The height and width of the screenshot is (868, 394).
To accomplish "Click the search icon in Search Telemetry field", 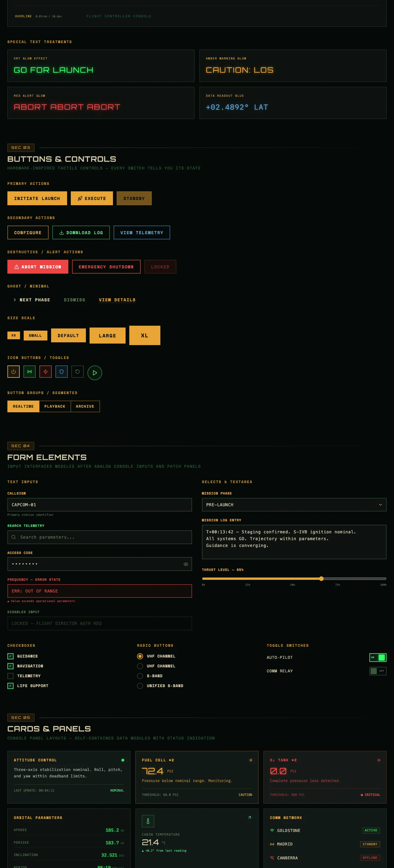I will (14, 537).
